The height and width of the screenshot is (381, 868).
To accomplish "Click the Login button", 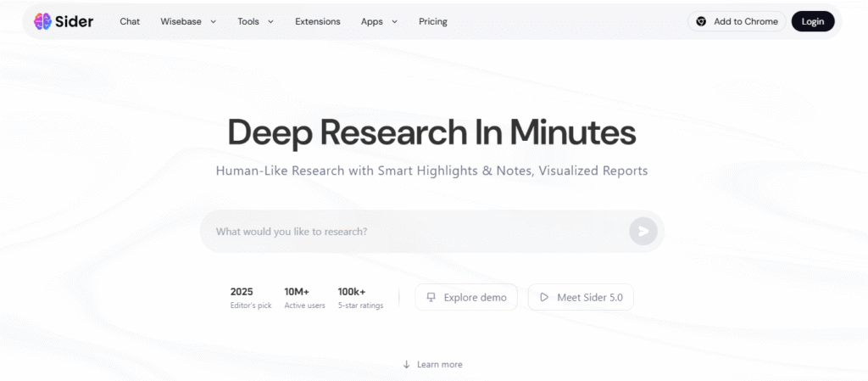I will (x=813, y=21).
